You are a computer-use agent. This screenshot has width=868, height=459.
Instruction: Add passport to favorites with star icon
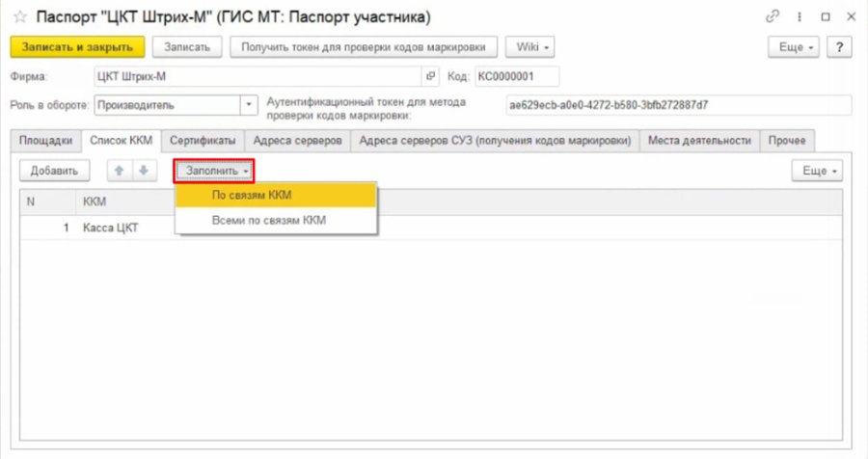20,17
